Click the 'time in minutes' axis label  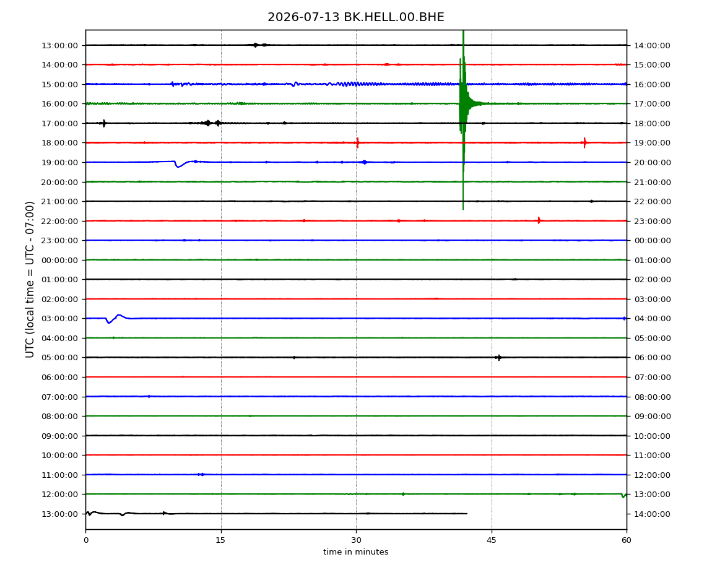coord(355,552)
